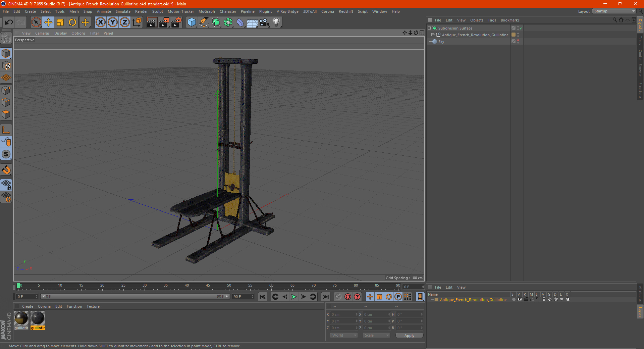Click the Locked Workplane icon
Viewport: 644px width, 349px height.
[6, 185]
